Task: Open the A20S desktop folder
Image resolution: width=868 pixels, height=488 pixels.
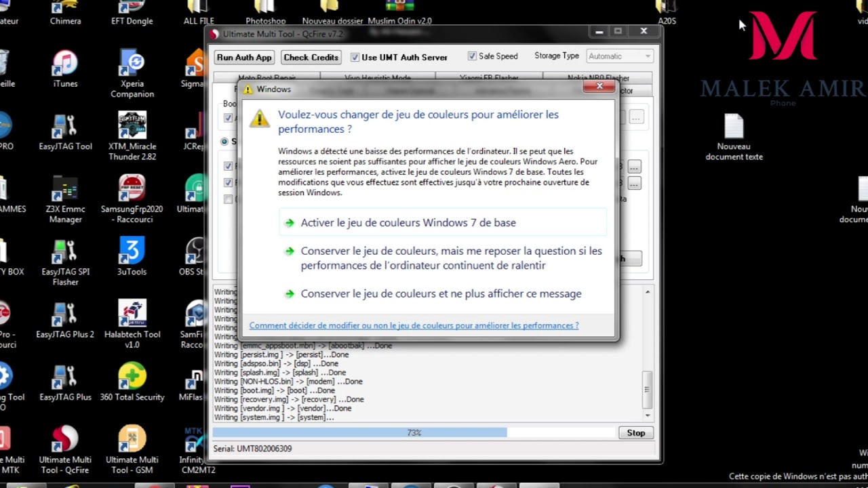Action: [667, 13]
